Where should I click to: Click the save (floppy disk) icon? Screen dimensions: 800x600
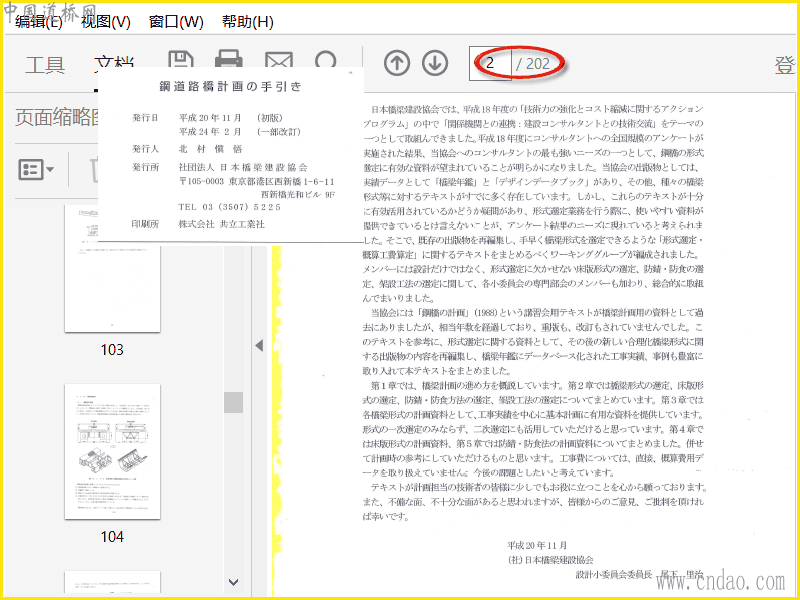(181, 60)
